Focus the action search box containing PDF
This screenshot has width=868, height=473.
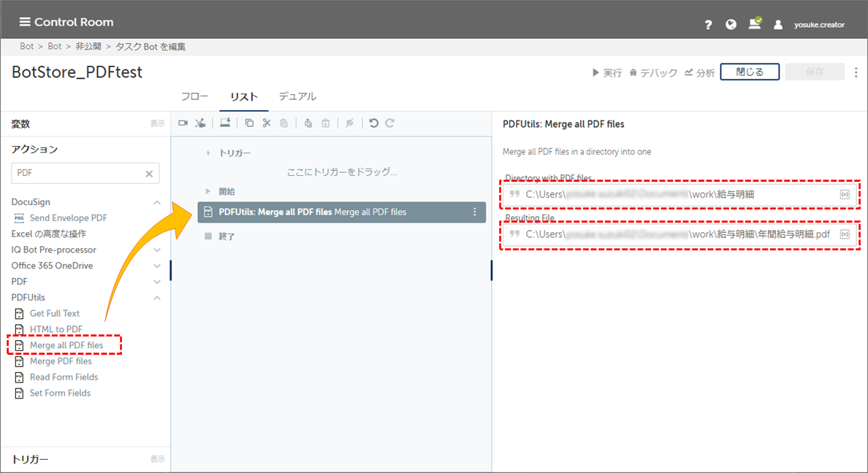(85, 173)
